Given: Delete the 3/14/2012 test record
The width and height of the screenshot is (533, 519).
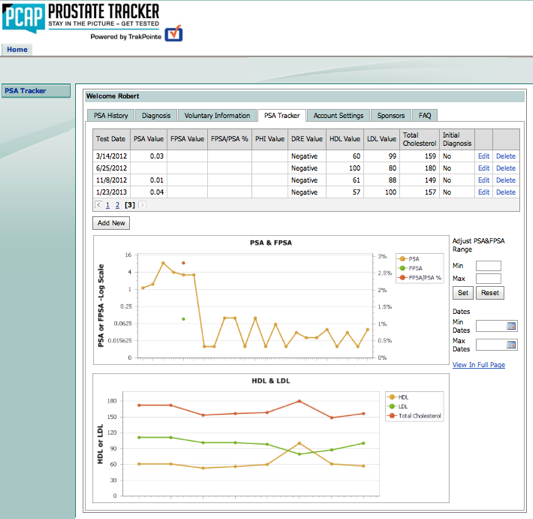Looking at the screenshot, I should [506, 156].
